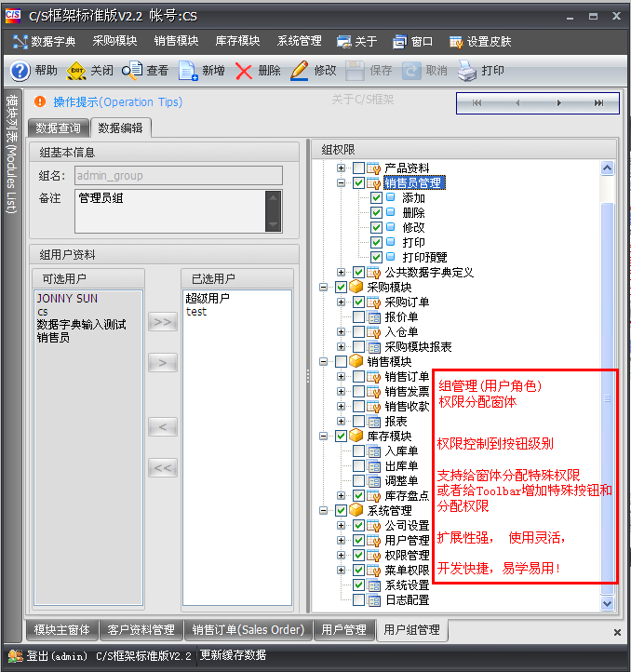This screenshot has width=631, height=672.
Task: Click the 新增 new record icon
Action: [x=188, y=71]
